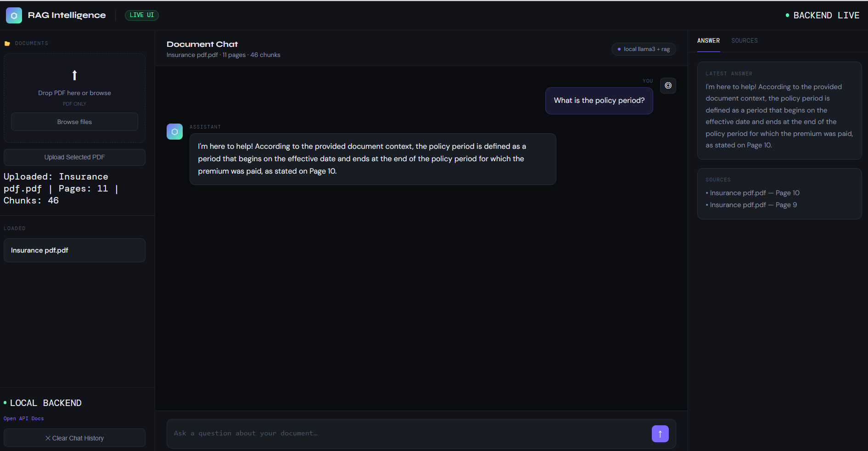Click the purple dot in the llama3 badge
The image size is (868, 451).
pos(619,49)
